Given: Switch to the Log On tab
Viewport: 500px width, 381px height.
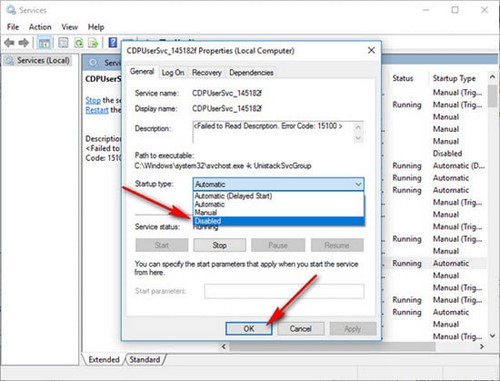Looking at the screenshot, I should click(x=173, y=73).
